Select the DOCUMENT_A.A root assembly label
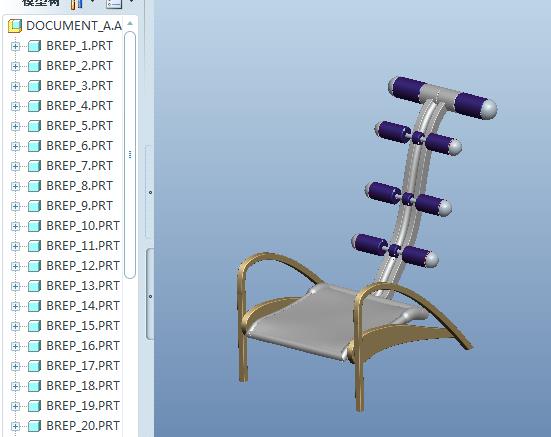This screenshot has height=437, width=551. [74, 26]
